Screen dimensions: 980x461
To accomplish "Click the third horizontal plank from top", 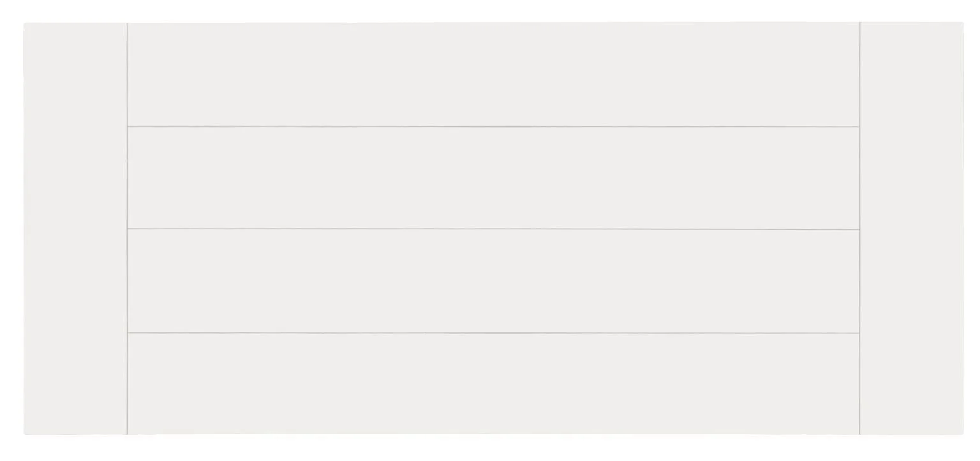I will pos(493,281).
